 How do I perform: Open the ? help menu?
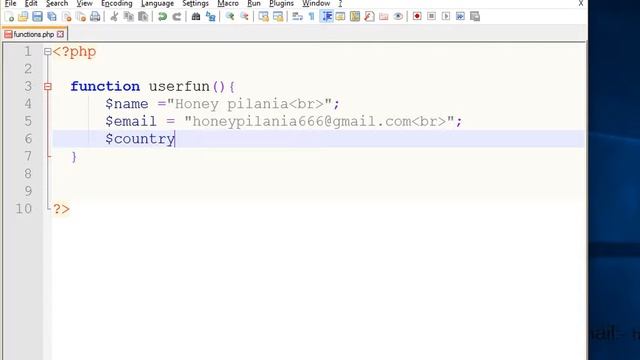(340, 3)
